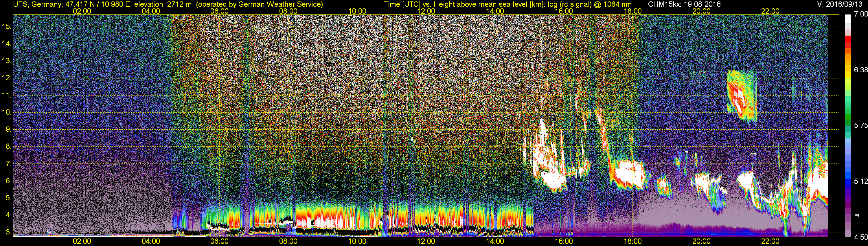Click the 7.00 color scale value

click(x=861, y=14)
